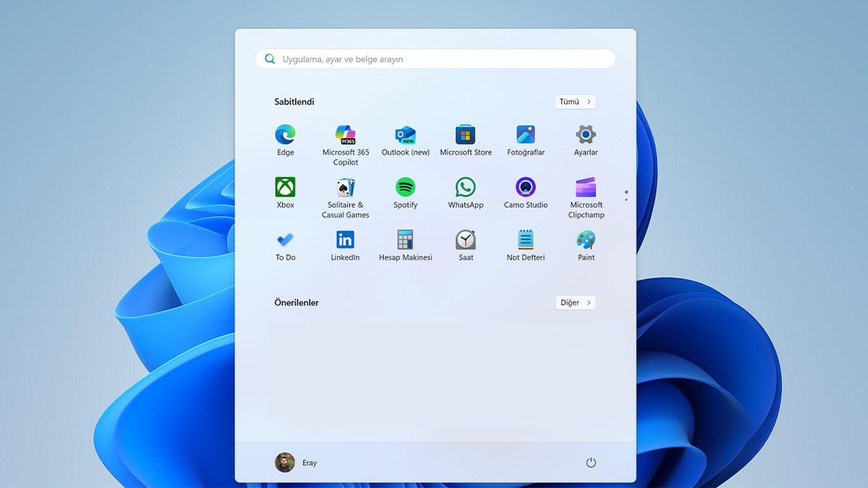Screen dimensions: 868x488
Task: Open Ayarlar settings gear
Action: (586, 135)
